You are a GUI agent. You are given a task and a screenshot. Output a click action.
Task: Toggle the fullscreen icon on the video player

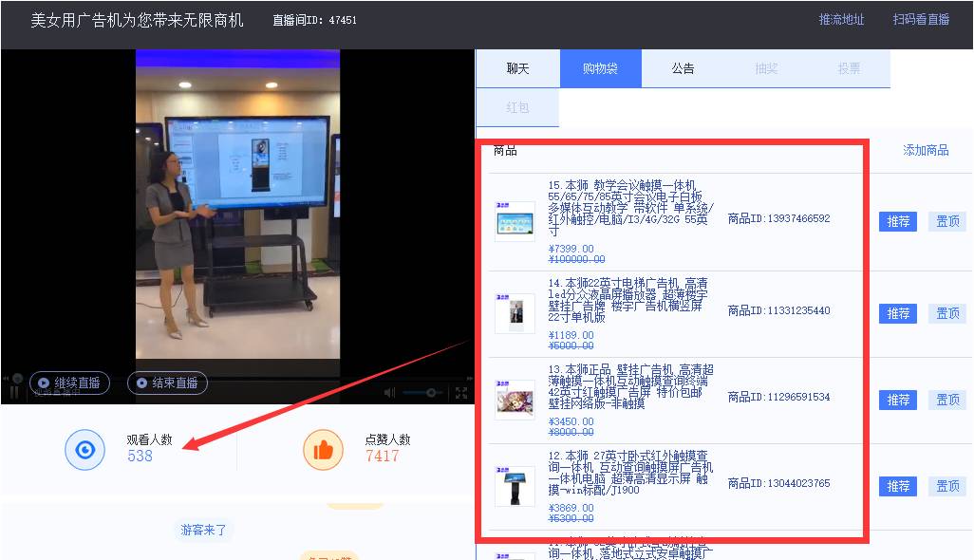(x=463, y=391)
